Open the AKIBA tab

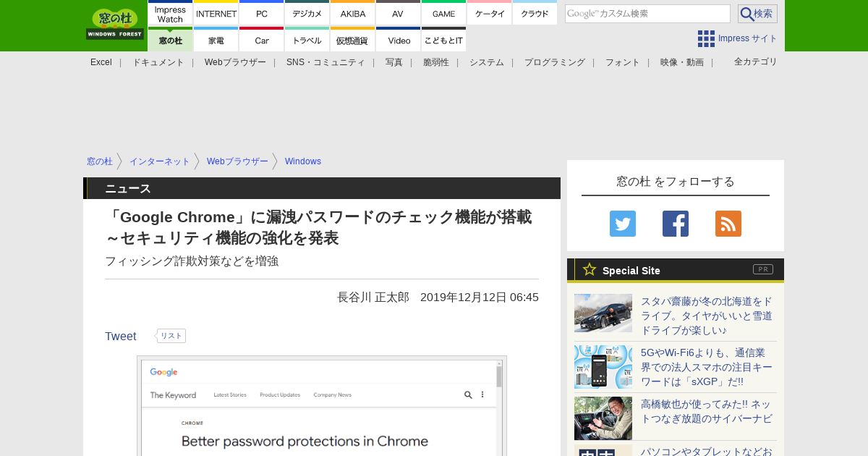coord(353,14)
